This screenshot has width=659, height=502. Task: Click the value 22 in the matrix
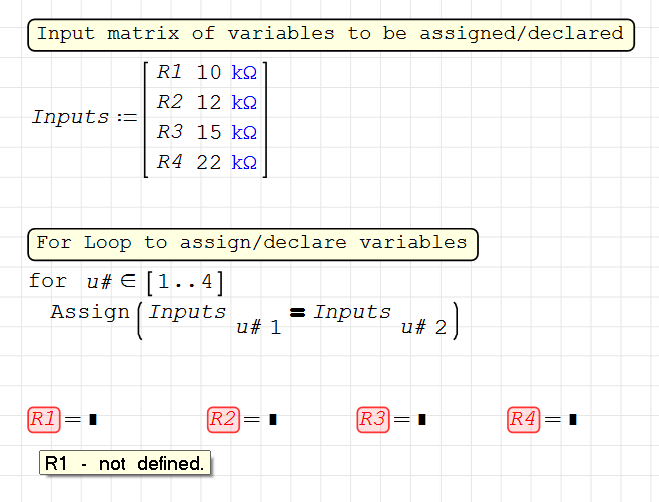tap(209, 162)
